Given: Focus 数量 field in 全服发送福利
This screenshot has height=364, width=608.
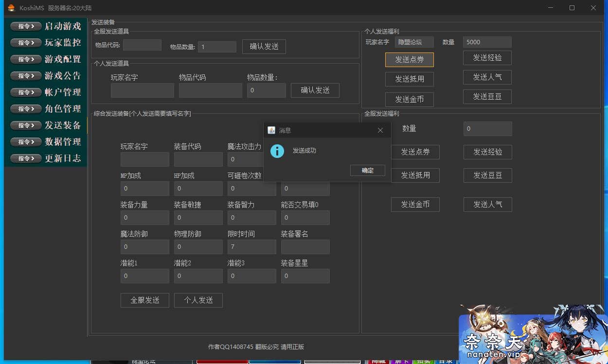Looking at the screenshot, I should pyautogui.click(x=488, y=129).
